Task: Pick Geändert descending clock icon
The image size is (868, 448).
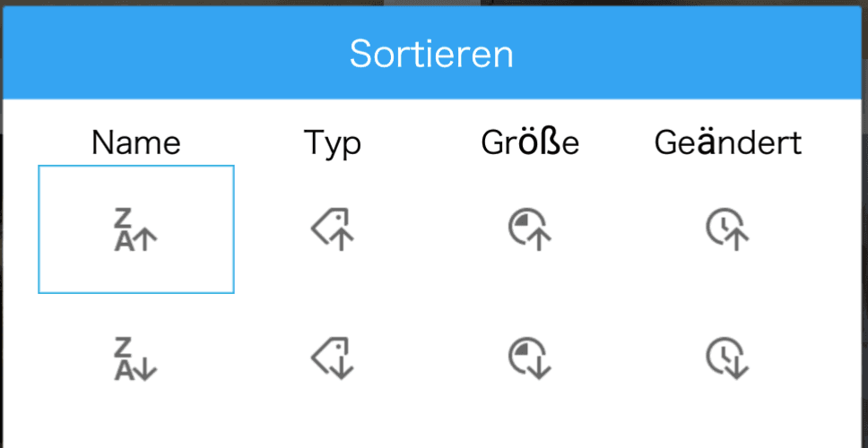Action: (x=727, y=358)
